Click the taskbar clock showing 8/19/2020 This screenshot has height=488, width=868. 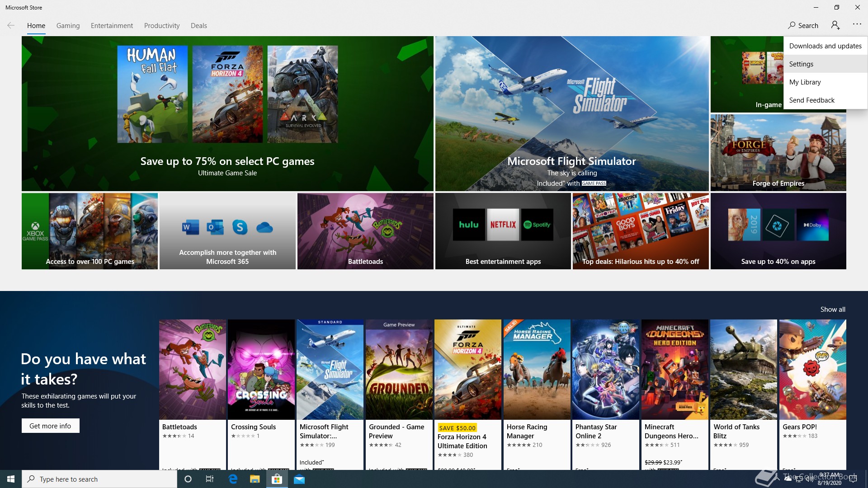click(x=830, y=479)
